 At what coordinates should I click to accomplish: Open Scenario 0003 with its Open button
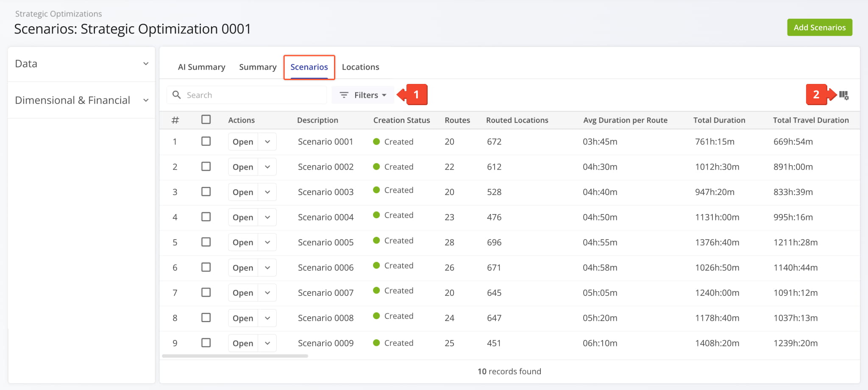[243, 192]
